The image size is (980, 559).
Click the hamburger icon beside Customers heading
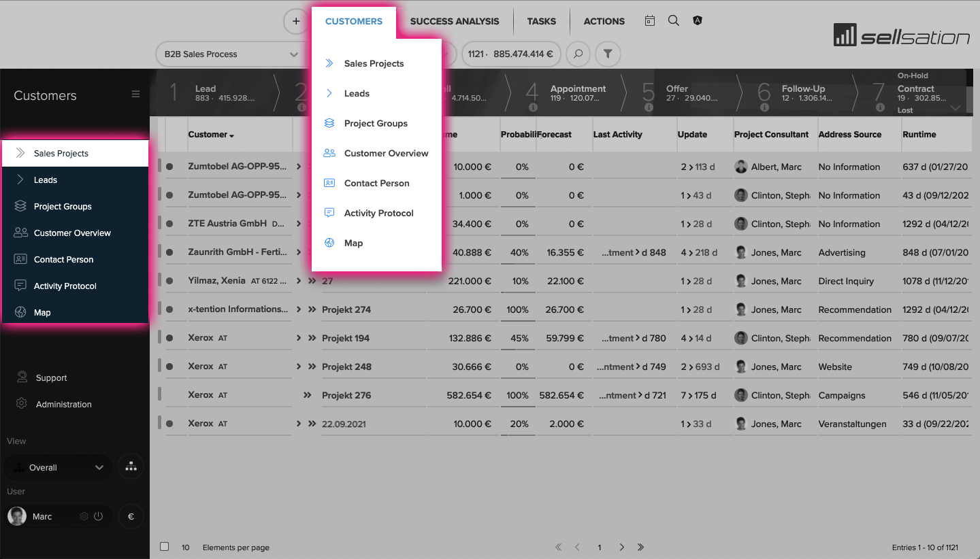pyautogui.click(x=135, y=95)
